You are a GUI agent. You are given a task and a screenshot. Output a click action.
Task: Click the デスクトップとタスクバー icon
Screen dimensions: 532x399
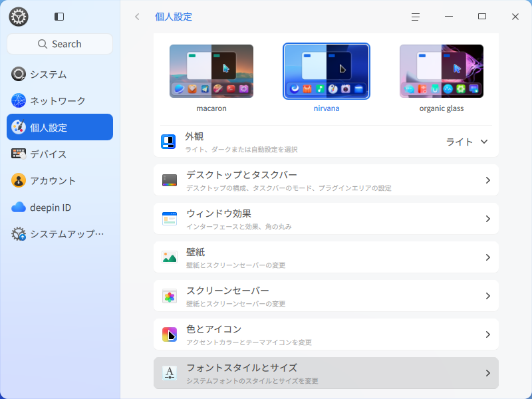(170, 180)
